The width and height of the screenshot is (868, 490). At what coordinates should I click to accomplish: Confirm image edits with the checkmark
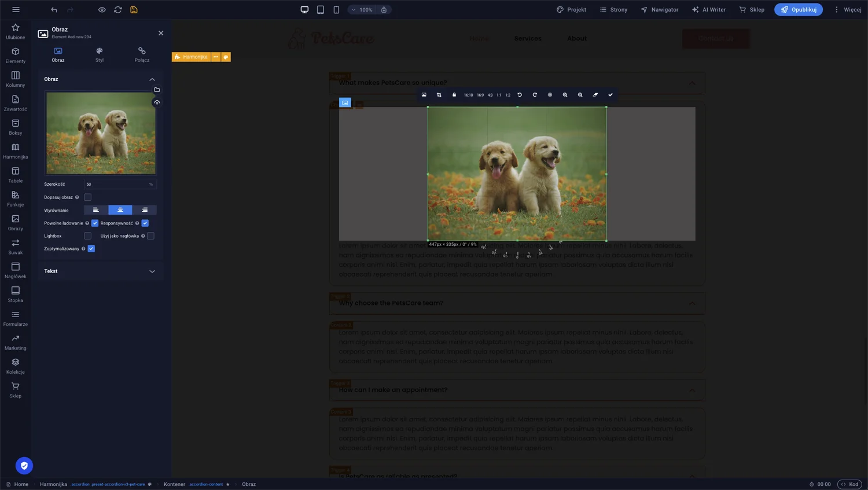(x=610, y=95)
